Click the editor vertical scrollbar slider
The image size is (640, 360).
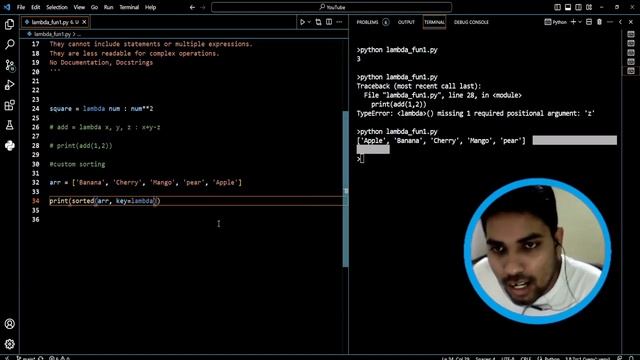point(346,189)
